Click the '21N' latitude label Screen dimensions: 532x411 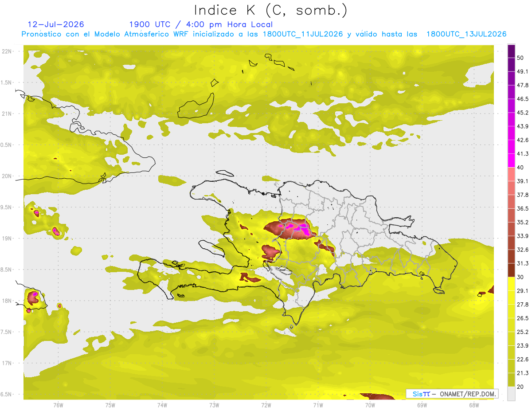click(7, 114)
